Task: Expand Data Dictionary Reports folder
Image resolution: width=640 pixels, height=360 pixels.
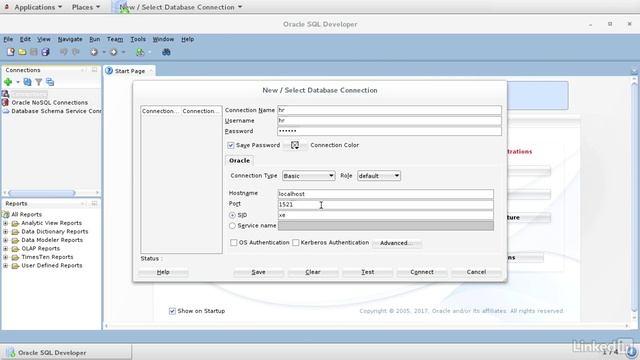Action: pyautogui.click(x=6, y=231)
